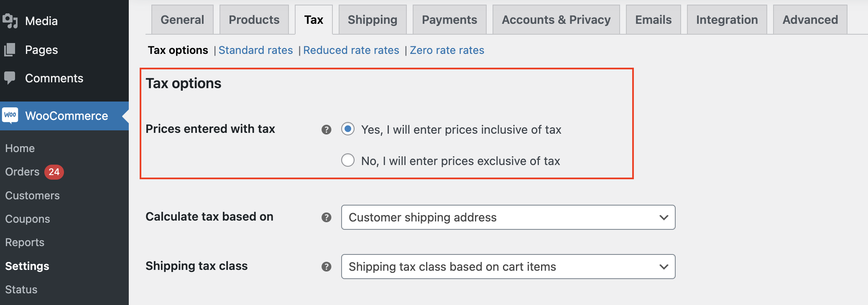This screenshot has width=868, height=305.
Task: Open the Reduced rate rates link
Action: 351,50
